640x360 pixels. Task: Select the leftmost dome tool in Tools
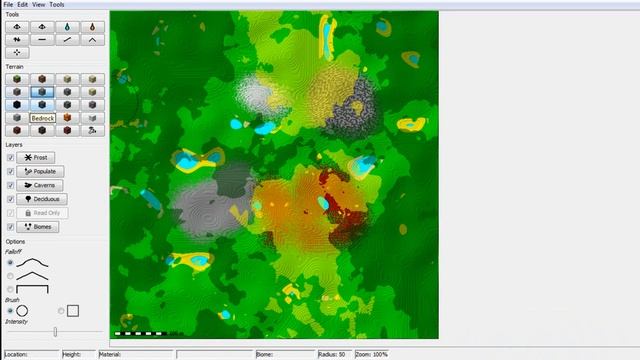point(17,27)
